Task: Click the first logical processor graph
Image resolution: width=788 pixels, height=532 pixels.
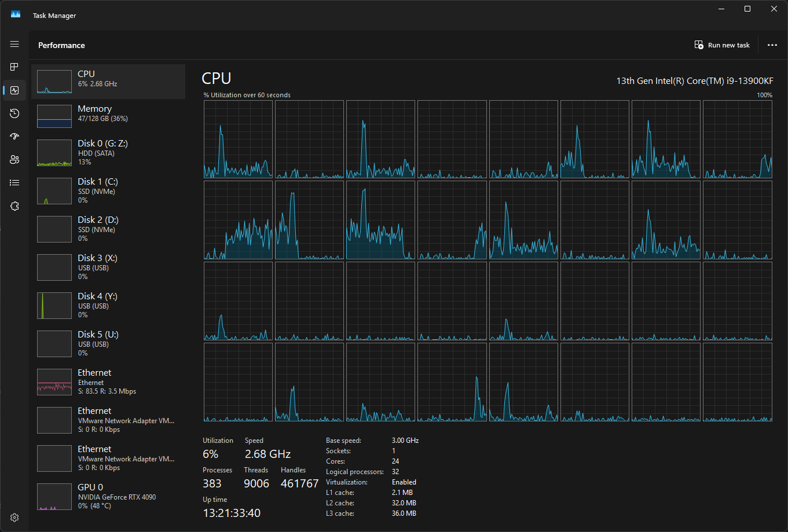Action: [238, 139]
